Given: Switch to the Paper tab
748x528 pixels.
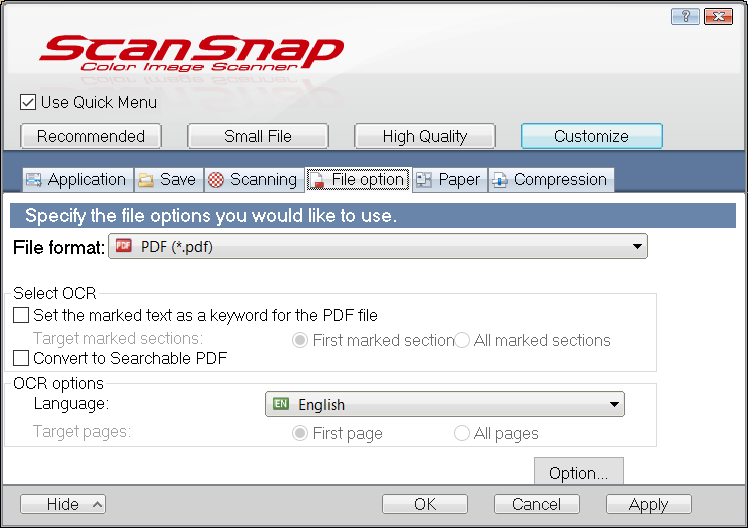Looking at the screenshot, I should click(450, 180).
